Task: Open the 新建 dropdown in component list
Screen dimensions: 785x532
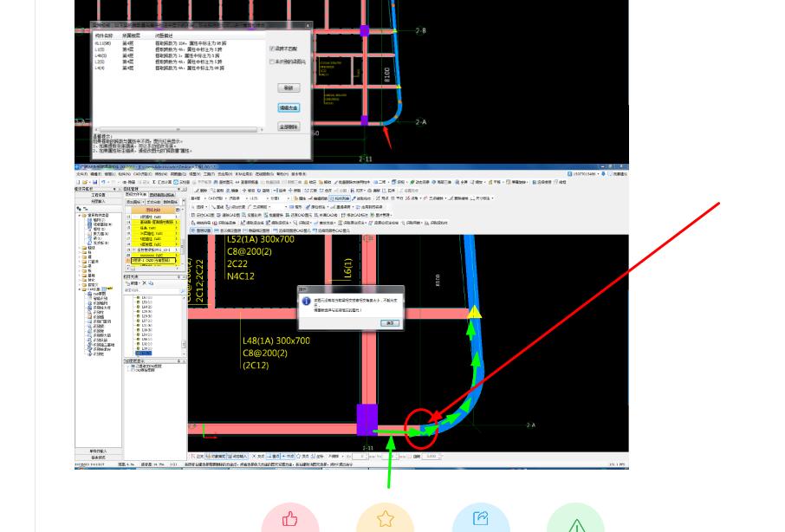Action: point(133,283)
